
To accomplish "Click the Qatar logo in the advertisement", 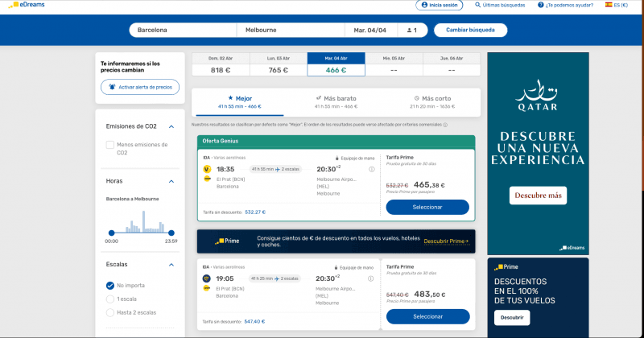I will pyautogui.click(x=537, y=95).
